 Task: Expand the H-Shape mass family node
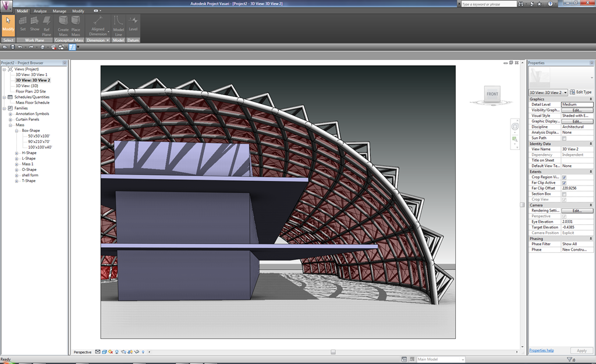[17, 153]
